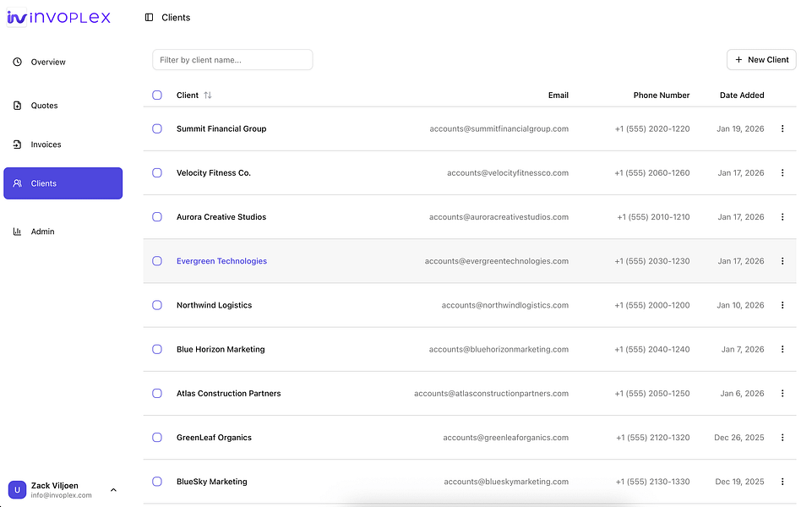The image size is (812, 507).
Task: Click the Quotes document icon
Action: 18,106
